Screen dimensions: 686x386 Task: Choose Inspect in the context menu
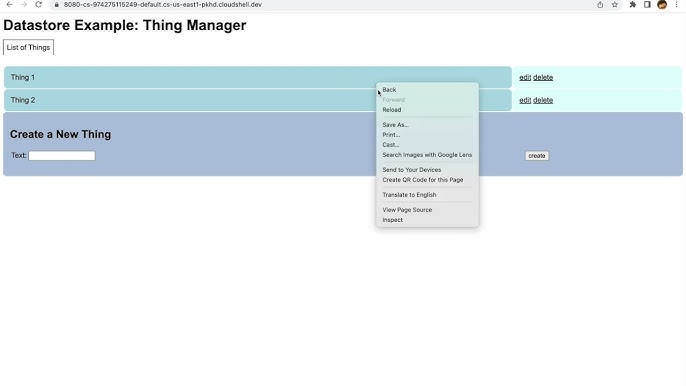(392, 220)
